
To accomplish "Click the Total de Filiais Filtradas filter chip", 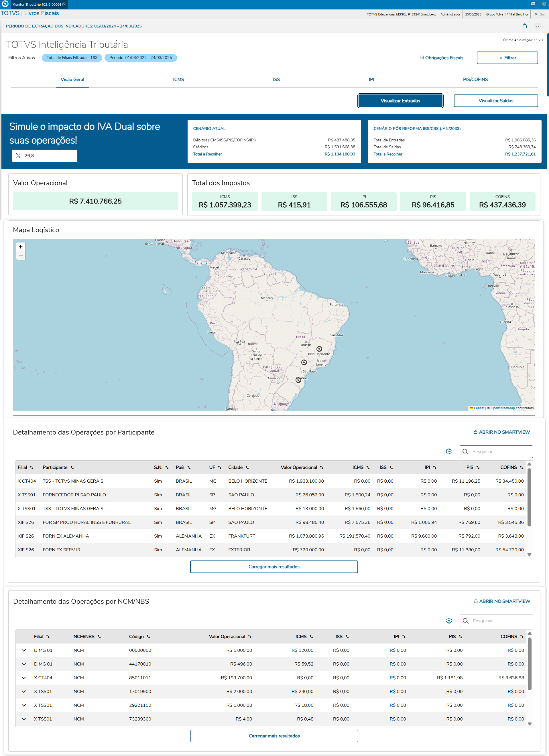I will (72, 58).
